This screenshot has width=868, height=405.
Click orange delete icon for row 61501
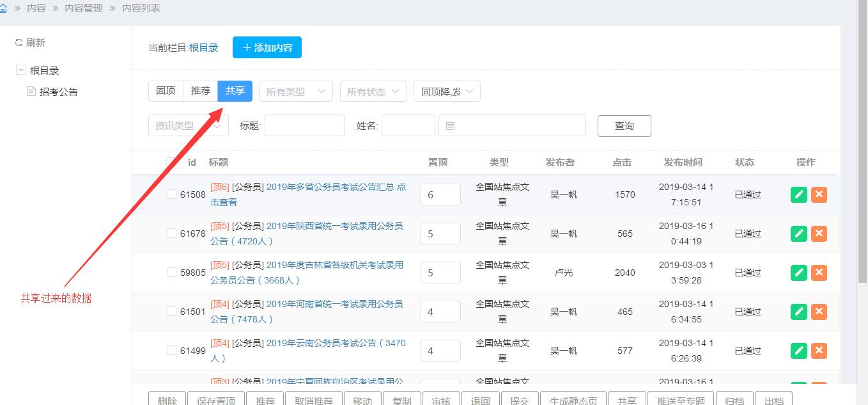pyautogui.click(x=819, y=312)
